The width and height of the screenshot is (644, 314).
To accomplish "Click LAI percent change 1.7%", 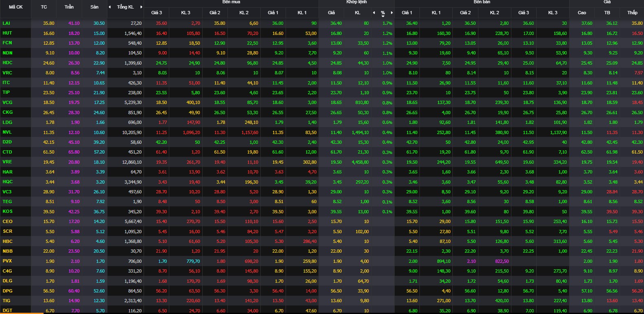I will (387, 24).
